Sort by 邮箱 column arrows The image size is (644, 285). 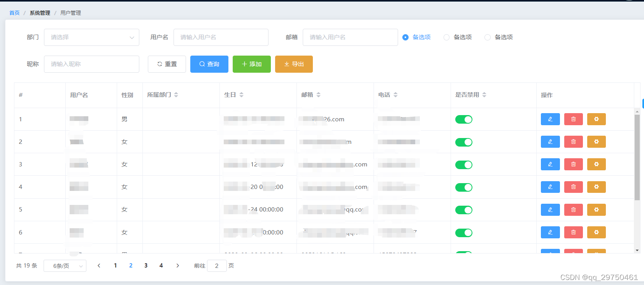(318, 95)
